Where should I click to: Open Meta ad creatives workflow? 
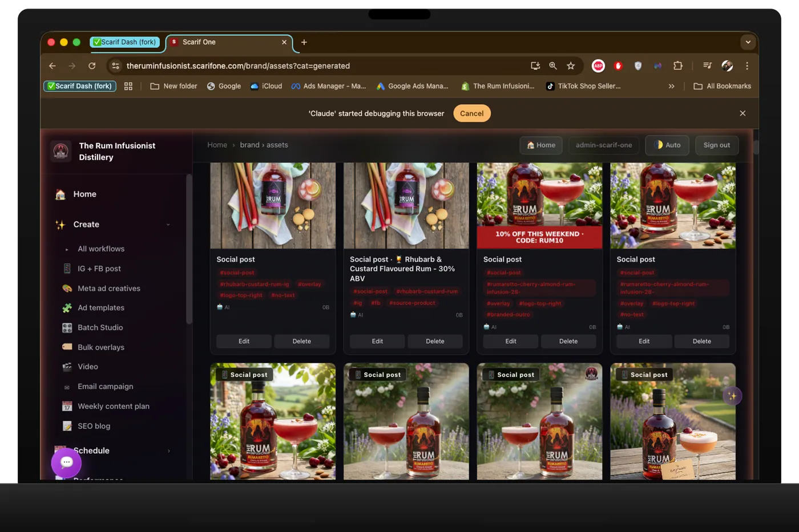click(108, 289)
